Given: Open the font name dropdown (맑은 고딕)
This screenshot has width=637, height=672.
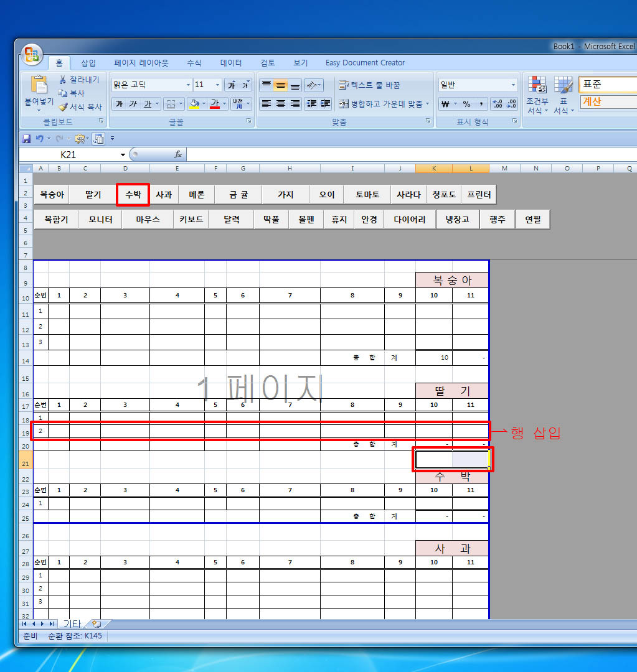Looking at the screenshot, I should pos(189,85).
